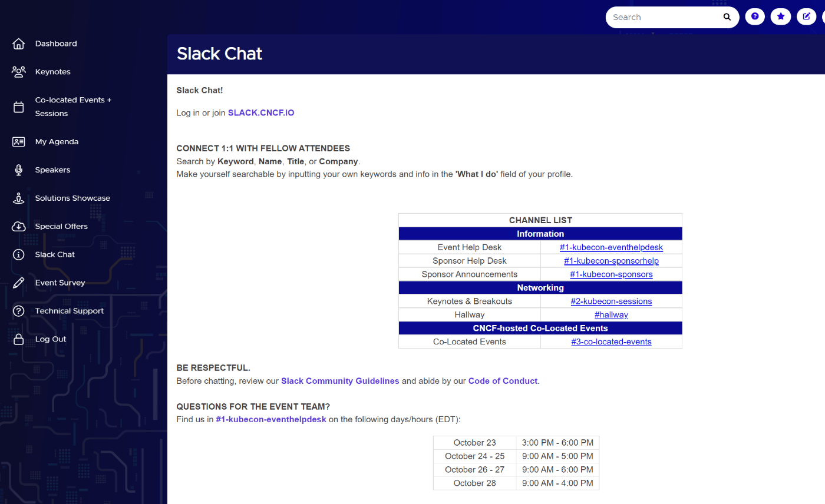Open Solutions Showcase in the sidebar
This screenshot has width=825, height=504.
pos(72,198)
